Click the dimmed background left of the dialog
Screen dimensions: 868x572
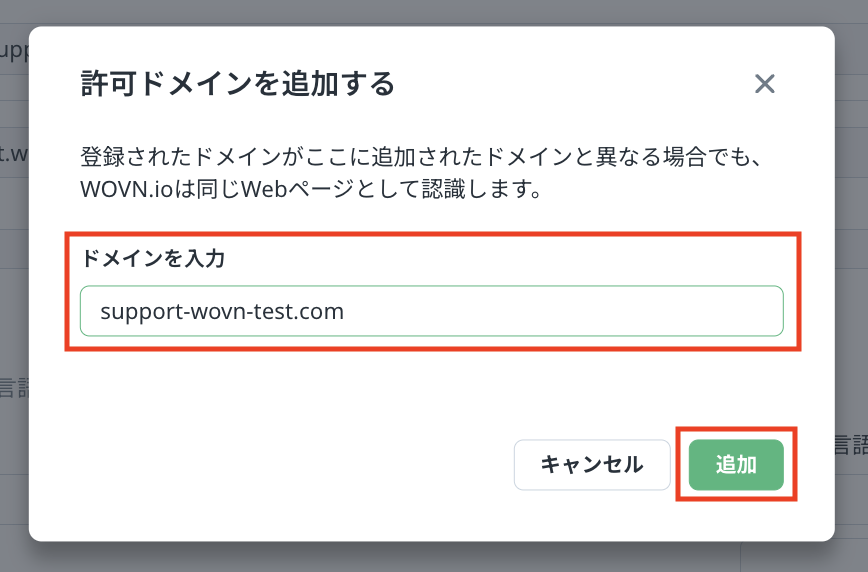13,300
